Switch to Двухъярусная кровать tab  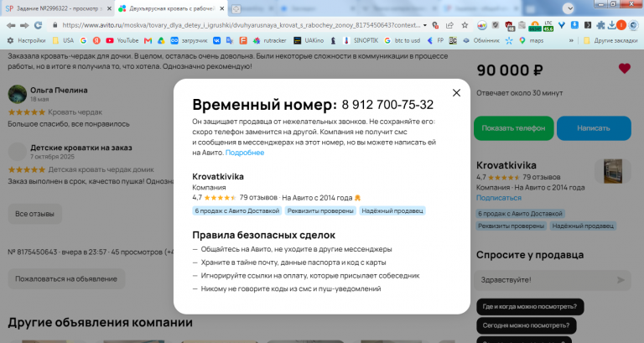click(171, 8)
